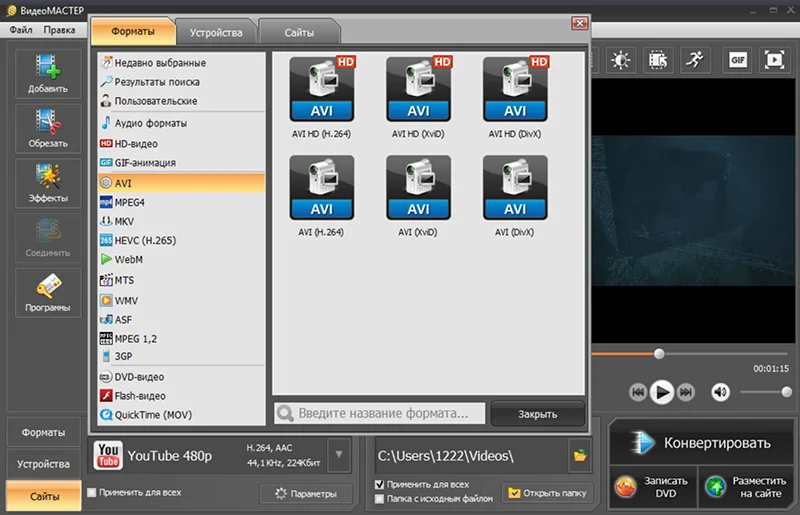The height and width of the screenshot is (515, 800).
Task: Click the Записать DVD burn icon
Action: point(625,487)
